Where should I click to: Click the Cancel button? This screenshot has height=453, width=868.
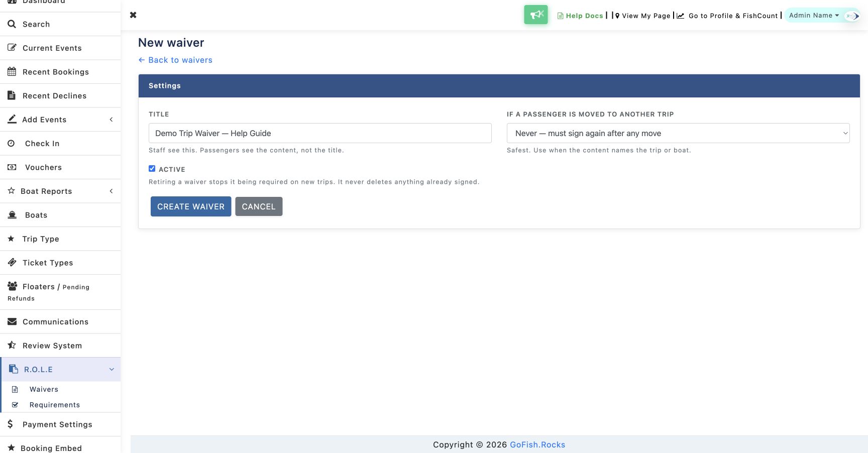click(x=259, y=206)
